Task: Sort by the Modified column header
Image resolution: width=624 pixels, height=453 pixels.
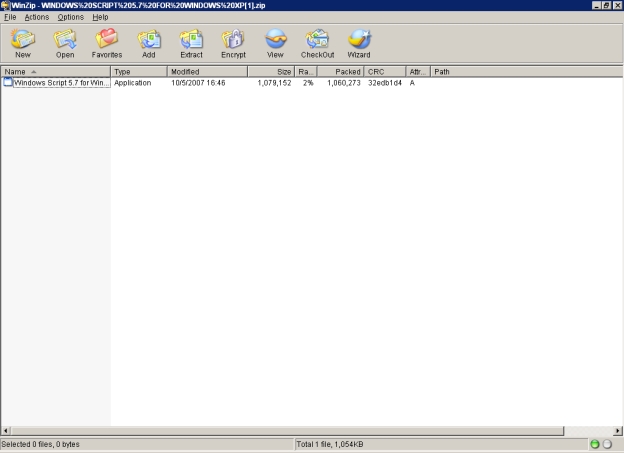Action: [207, 72]
